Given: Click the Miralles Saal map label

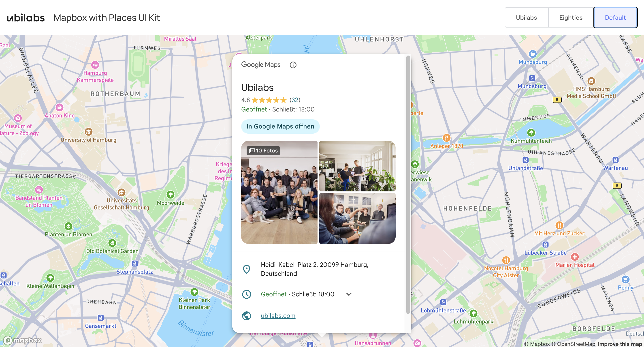Looking at the screenshot, I should pos(180,39).
